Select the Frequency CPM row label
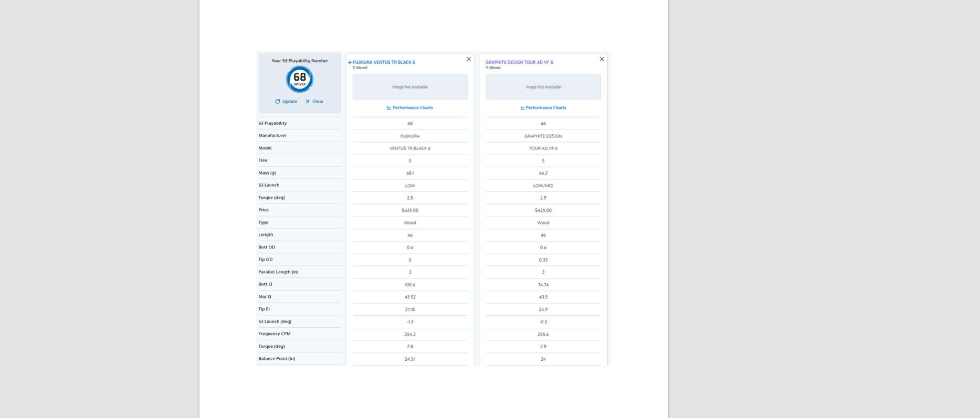The width and height of the screenshot is (980, 418). point(275,334)
